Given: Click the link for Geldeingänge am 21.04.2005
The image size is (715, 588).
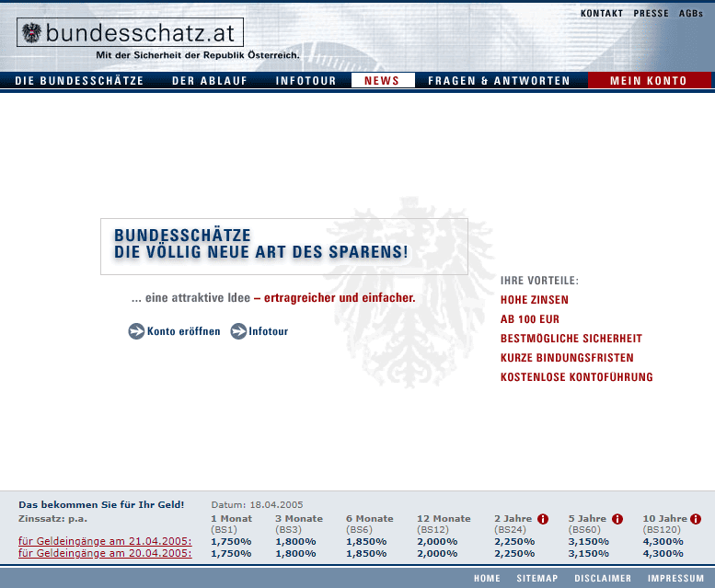Looking at the screenshot, I should (x=105, y=541).
